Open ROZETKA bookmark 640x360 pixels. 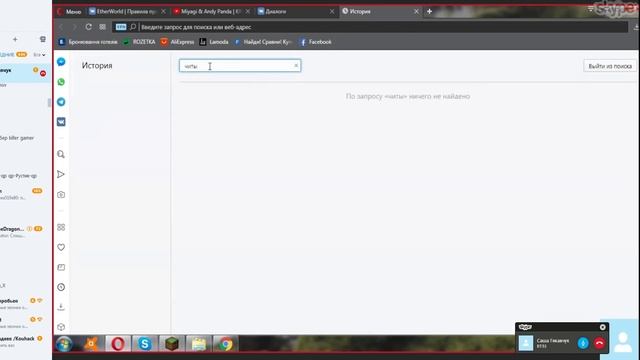(x=140, y=42)
